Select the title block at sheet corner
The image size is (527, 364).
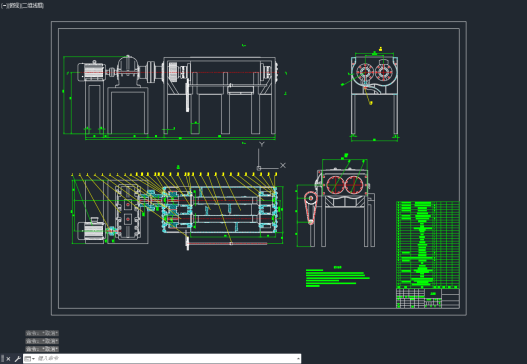(x=428, y=298)
